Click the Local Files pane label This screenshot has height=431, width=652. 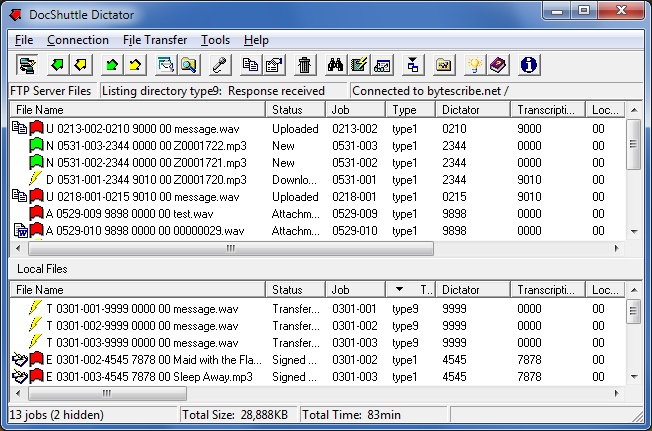click(42, 269)
